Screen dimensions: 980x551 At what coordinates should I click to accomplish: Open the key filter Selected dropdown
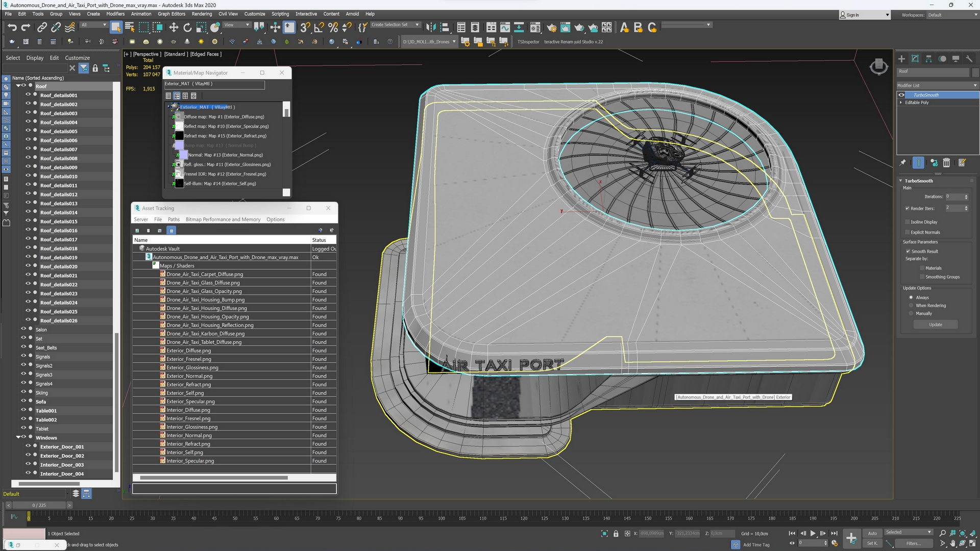(x=909, y=532)
